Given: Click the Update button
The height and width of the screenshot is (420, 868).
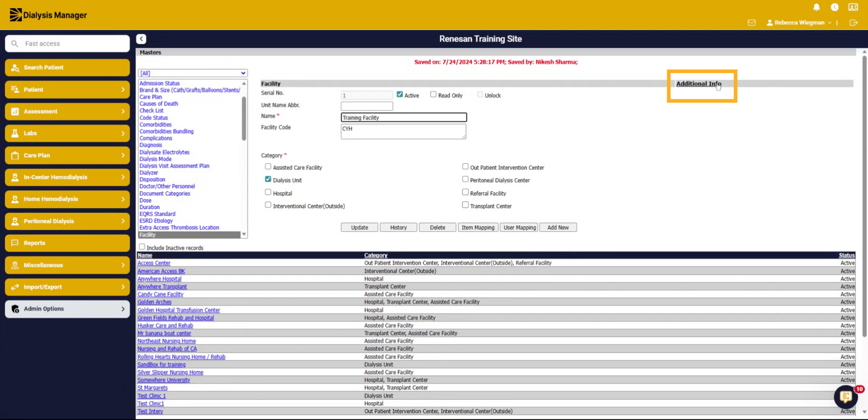Looking at the screenshot, I should (359, 228).
